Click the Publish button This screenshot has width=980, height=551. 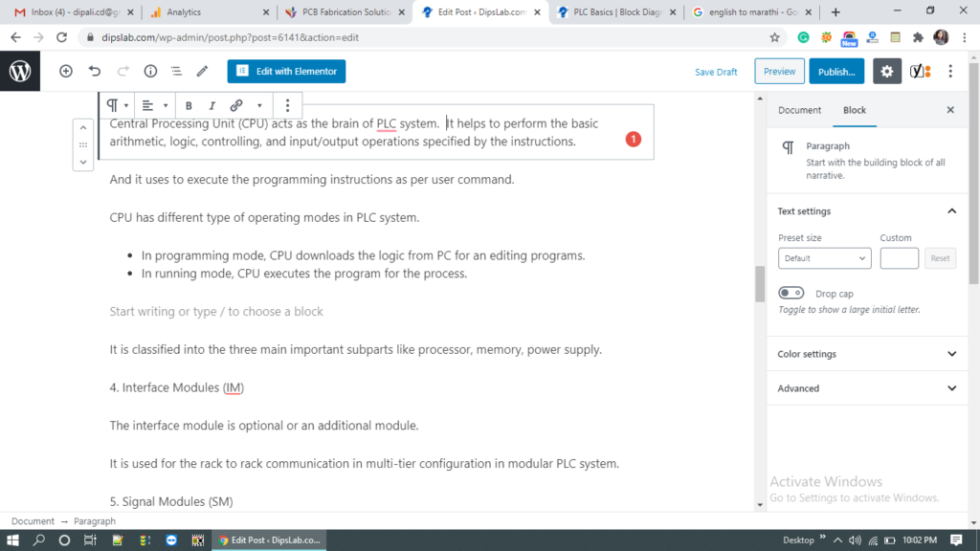836,72
